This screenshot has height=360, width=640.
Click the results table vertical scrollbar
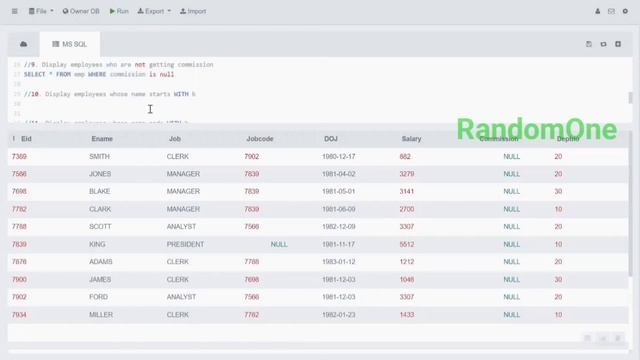click(630, 204)
